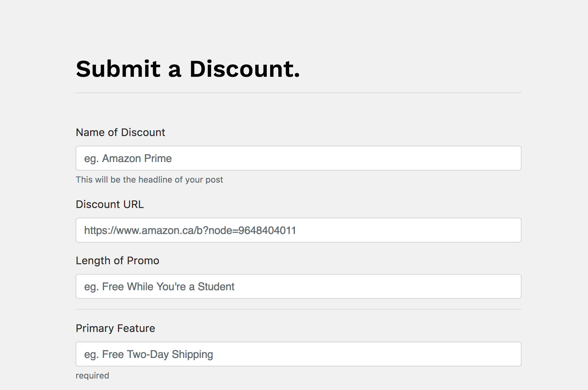Click the "Submit a Discount." page heading
The width and height of the screenshot is (588, 390).
pyautogui.click(x=188, y=69)
